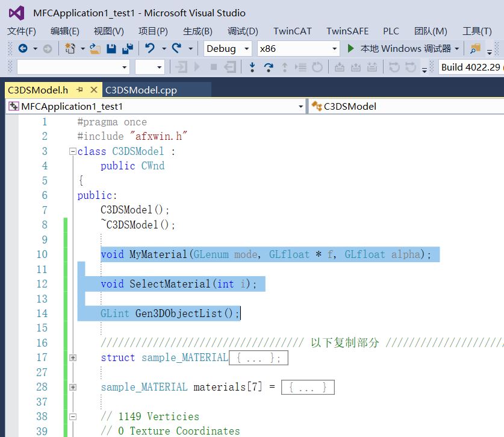Click the Step Over debug icon
Image resolution: width=504 pixels, height=437 pixels.
pyautogui.click(x=269, y=68)
